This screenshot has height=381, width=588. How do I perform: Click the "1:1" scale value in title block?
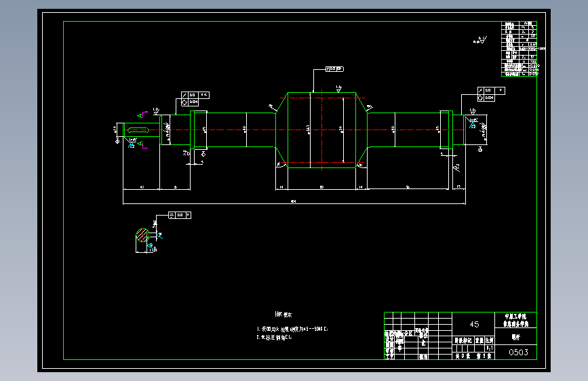tap(490, 348)
